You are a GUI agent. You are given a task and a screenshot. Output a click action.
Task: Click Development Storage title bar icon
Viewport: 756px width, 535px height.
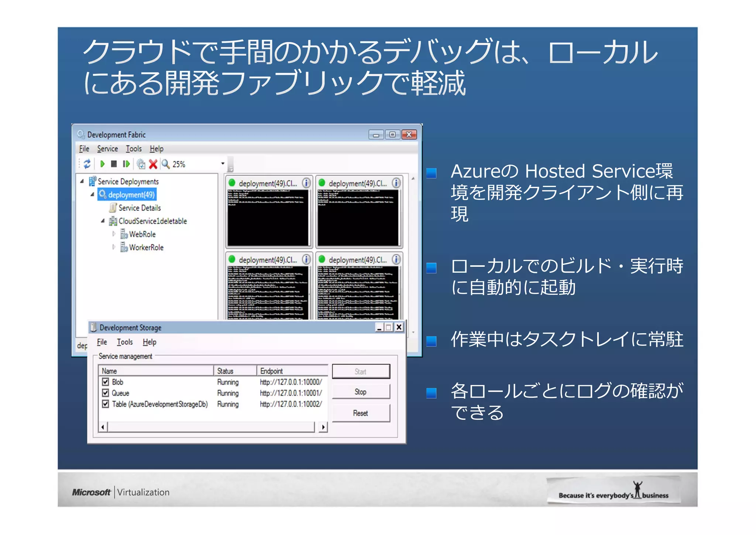(94, 327)
